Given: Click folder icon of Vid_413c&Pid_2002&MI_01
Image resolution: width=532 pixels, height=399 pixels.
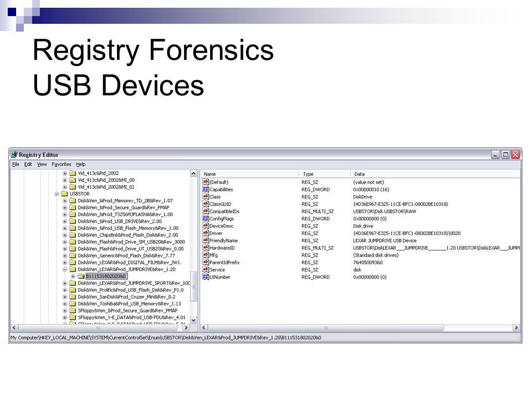Looking at the screenshot, I should 73,187.
